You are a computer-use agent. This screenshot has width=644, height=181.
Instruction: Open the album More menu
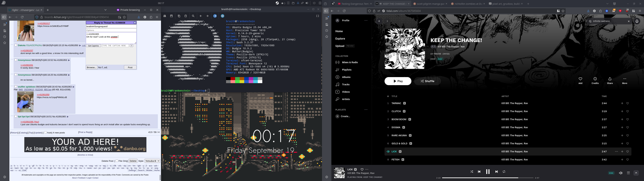pos(625,80)
